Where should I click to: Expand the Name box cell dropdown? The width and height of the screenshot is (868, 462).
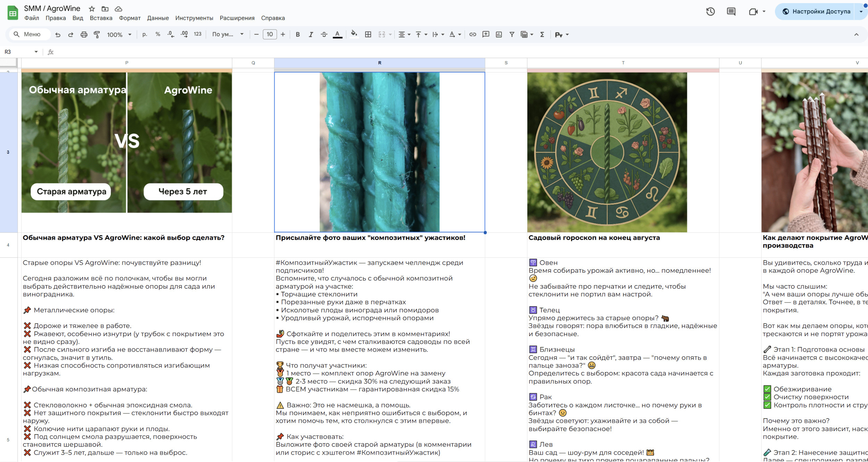36,52
